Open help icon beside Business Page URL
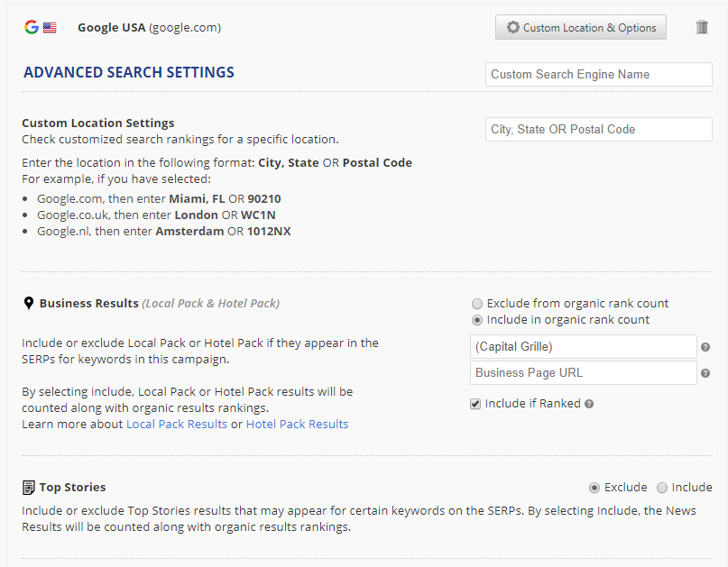 (x=705, y=373)
